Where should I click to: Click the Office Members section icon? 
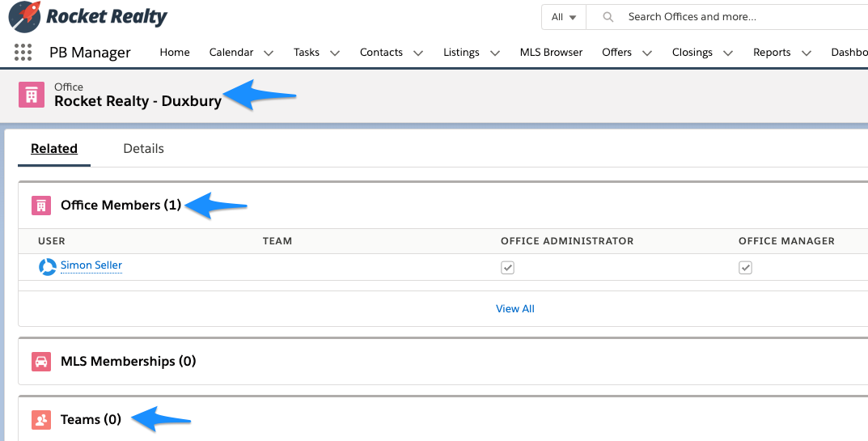pos(41,206)
